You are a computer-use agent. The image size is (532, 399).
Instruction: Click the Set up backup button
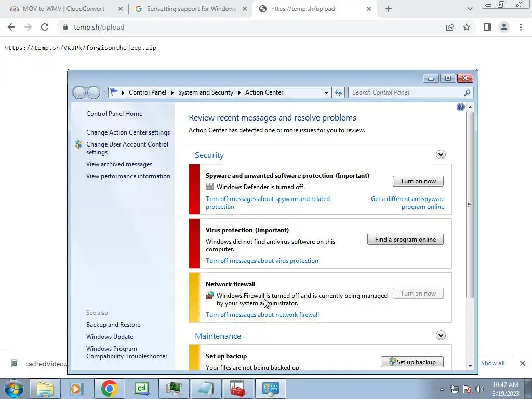412,362
